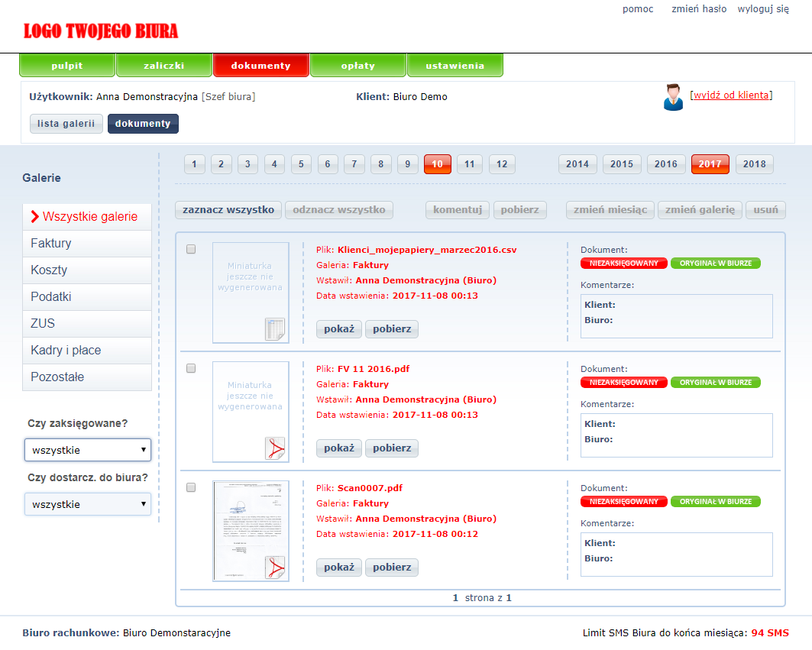This screenshot has height=650, width=812.
Task: Select the checkbox for FV 11 2016.pdf
Action: pyautogui.click(x=191, y=368)
